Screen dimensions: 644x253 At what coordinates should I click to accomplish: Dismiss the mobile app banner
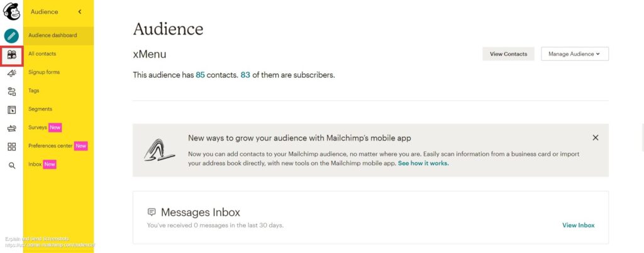click(596, 137)
